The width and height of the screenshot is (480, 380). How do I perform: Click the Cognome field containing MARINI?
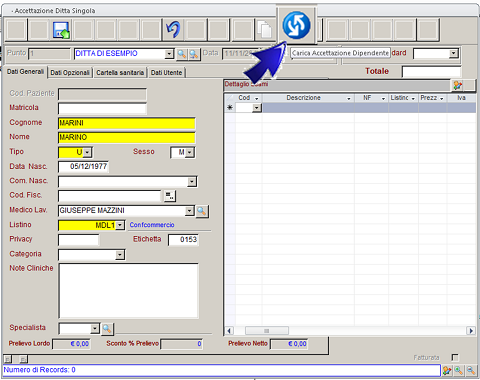click(x=127, y=123)
